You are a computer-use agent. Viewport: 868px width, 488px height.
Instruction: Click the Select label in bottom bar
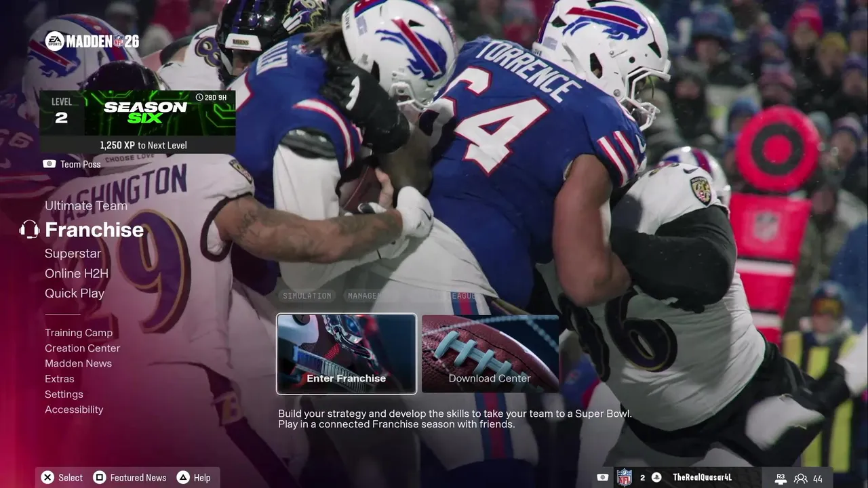click(71, 478)
